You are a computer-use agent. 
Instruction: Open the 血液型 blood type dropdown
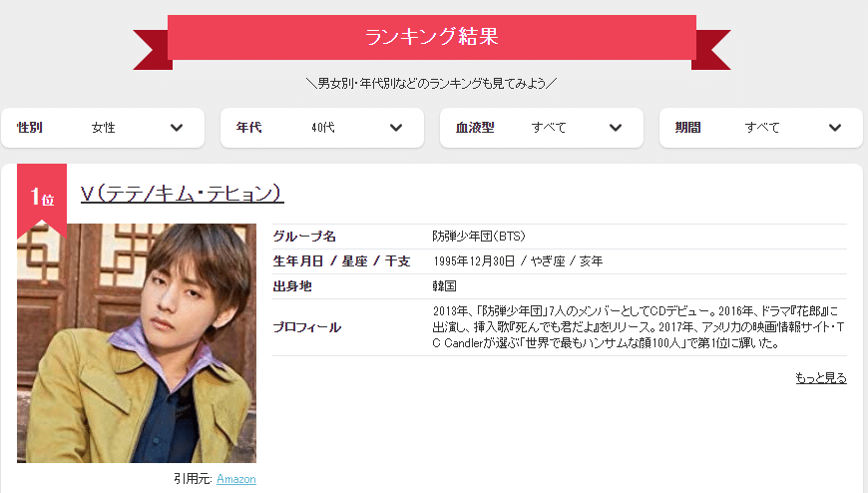click(x=542, y=128)
